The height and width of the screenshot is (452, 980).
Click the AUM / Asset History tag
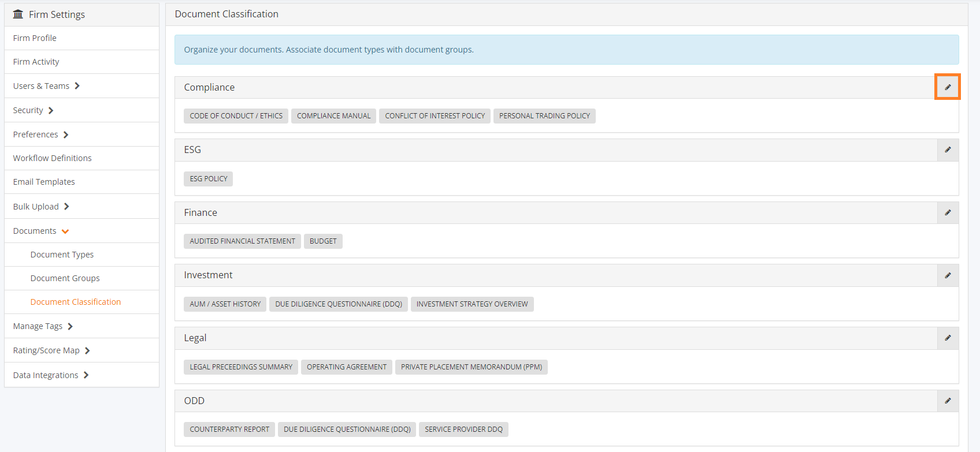point(225,304)
